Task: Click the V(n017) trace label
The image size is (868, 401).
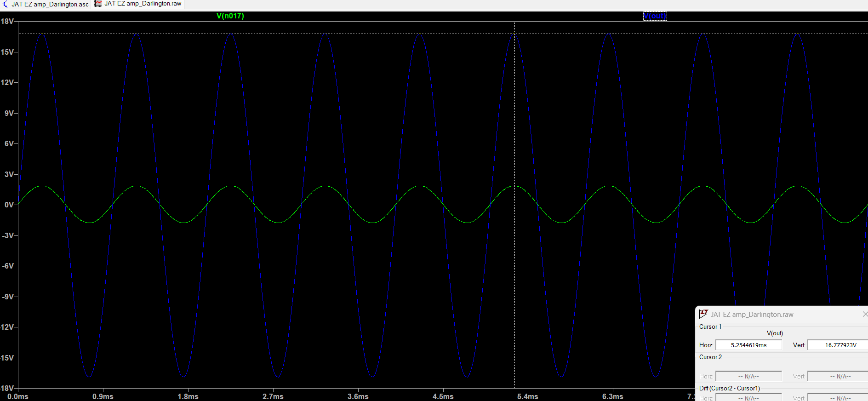Action: [230, 16]
